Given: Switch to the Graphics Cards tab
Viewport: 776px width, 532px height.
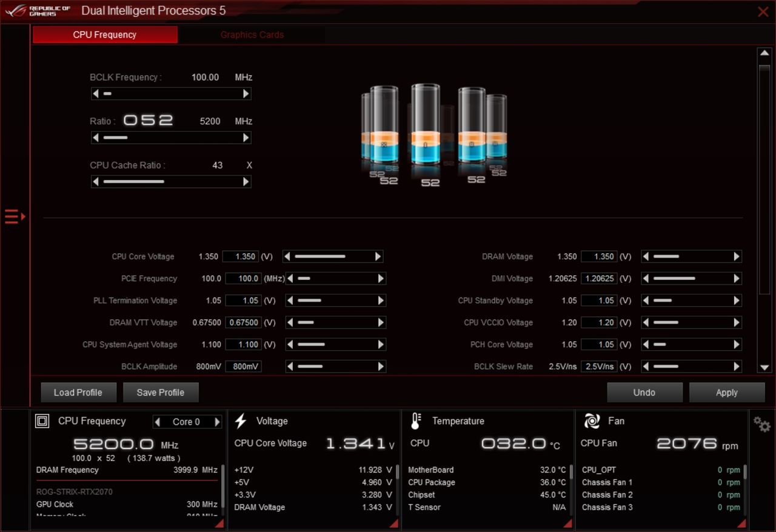Looking at the screenshot, I should (252, 35).
